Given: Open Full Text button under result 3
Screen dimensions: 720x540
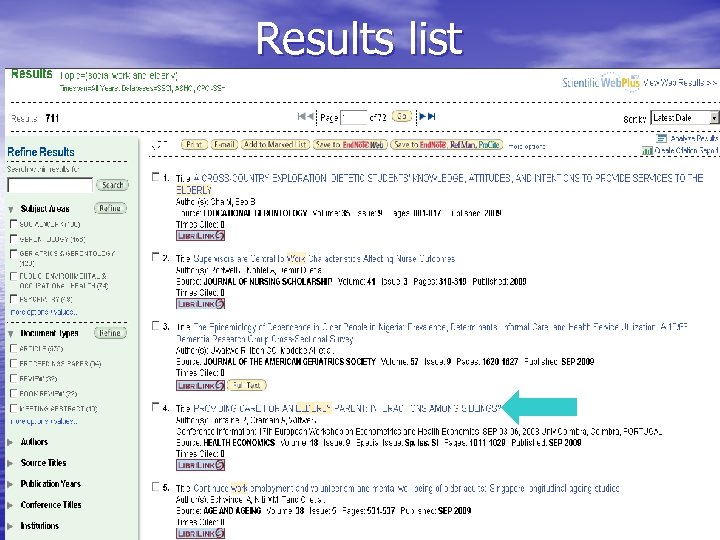Looking at the screenshot, I should pyautogui.click(x=247, y=385).
